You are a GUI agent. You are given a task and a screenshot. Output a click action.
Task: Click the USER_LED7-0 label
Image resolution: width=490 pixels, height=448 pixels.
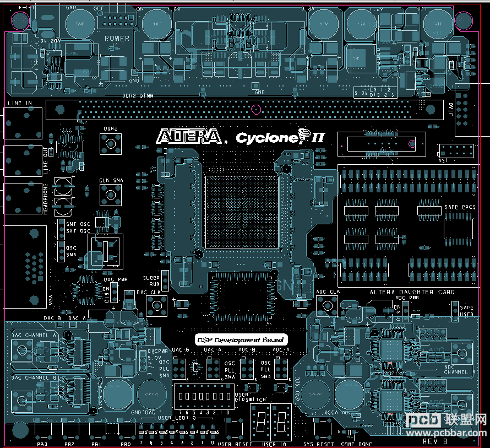click(177, 418)
